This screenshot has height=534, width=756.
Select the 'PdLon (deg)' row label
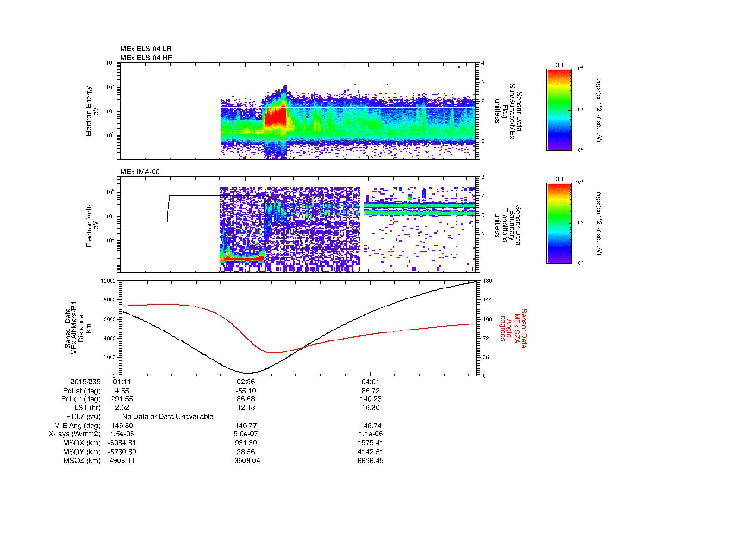click(81, 399)
